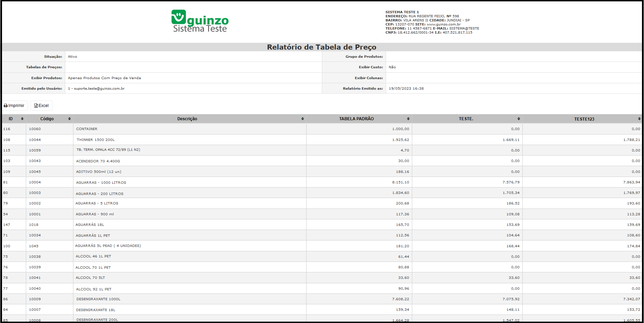Select the THINNER 1500 200L row description
The width and height of the screenshot is (644, 323).
coord(95,140)
